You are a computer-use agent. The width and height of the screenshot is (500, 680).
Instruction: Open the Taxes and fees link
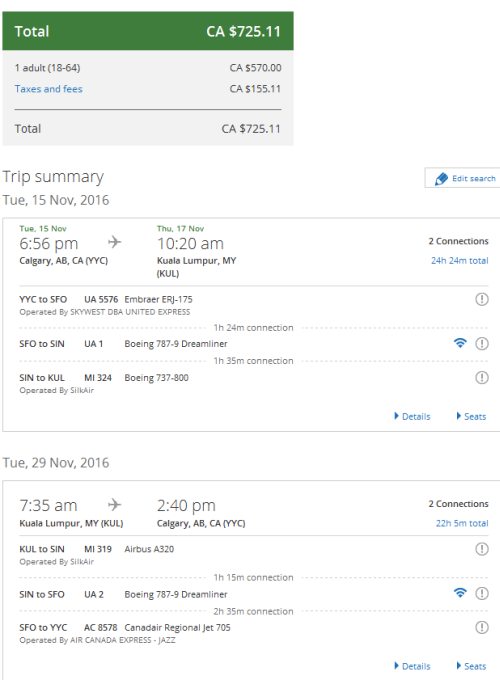[x=49, y=89]
